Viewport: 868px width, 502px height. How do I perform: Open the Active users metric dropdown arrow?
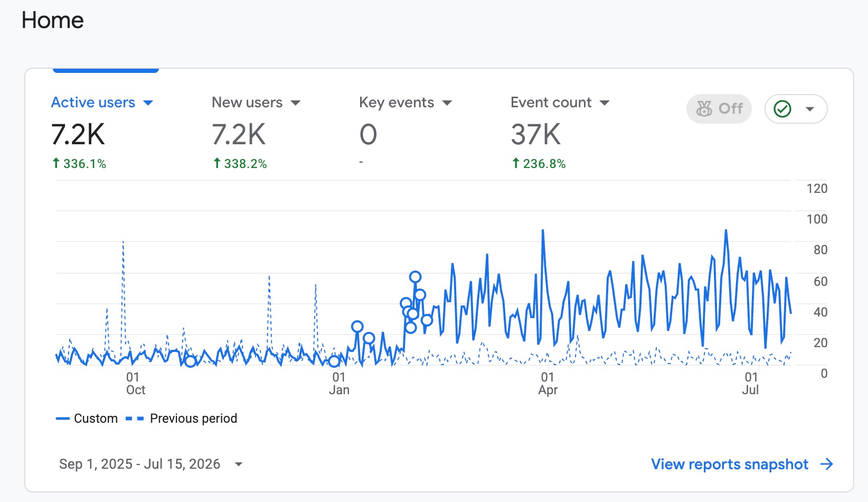[x=148, y=103]
